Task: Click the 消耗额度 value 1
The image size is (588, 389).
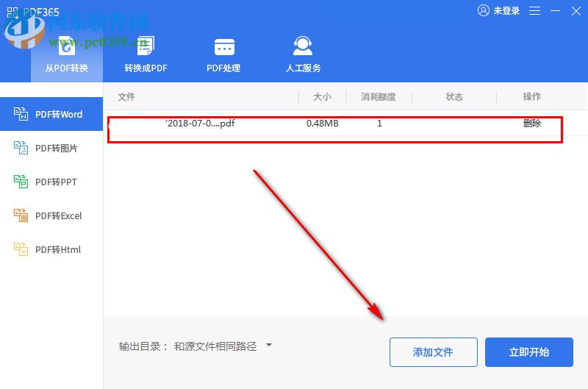Action: click(379, 124)
